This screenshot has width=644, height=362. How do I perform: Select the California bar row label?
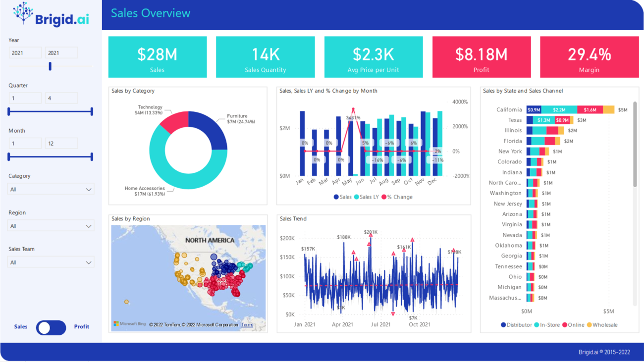click(509, 109)
